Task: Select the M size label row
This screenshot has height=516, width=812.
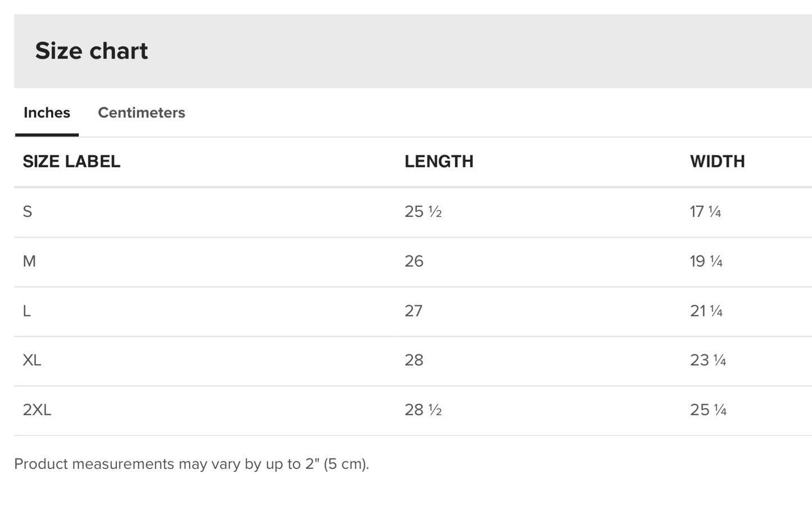Action: (x=29, y=261)
